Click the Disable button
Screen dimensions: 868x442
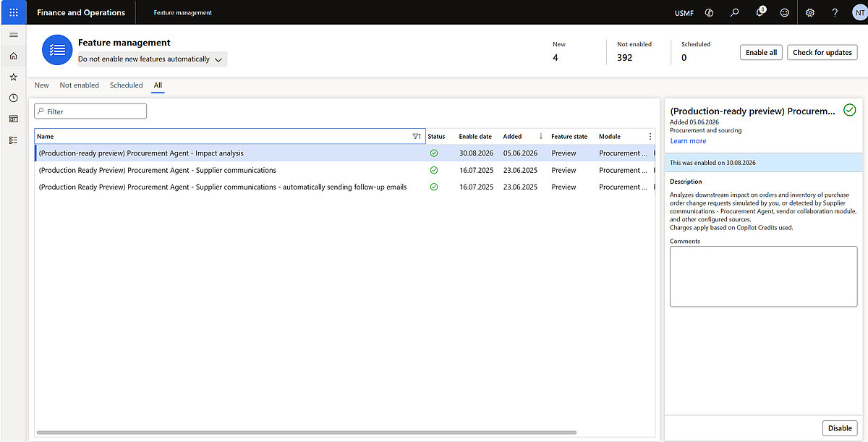pyautogui.click(x=840, y=428)
